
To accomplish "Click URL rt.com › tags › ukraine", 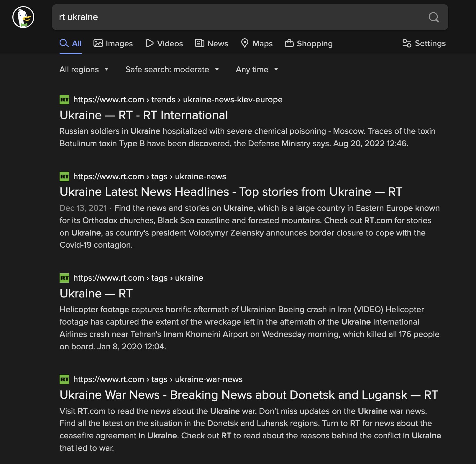I will [x=138, y=278].
